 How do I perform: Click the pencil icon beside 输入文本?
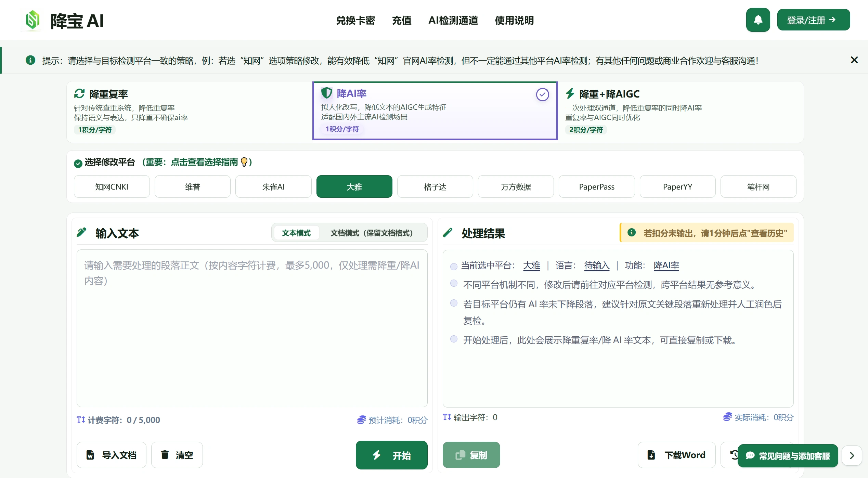pos(81,232)
